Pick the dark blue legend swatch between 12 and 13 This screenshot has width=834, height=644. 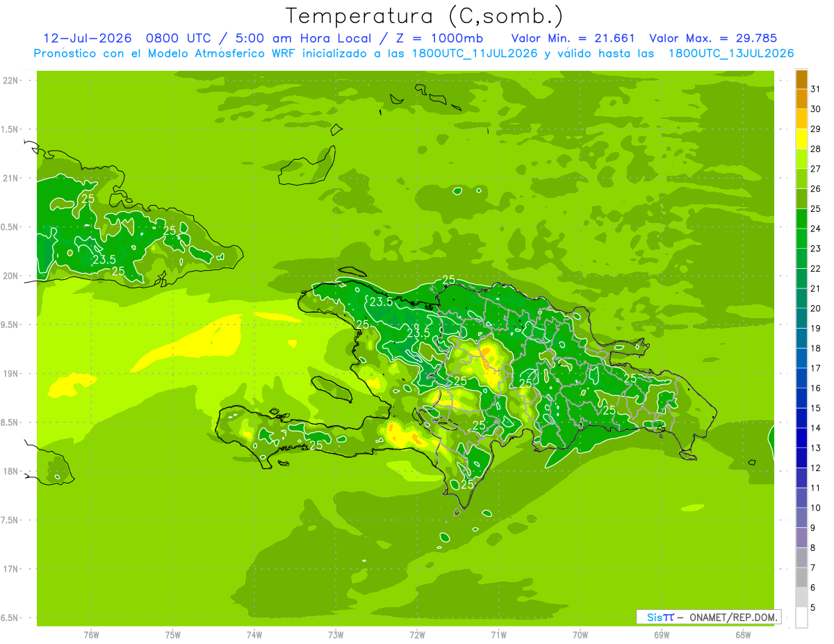pyautogui.click(x=801, y=458)
